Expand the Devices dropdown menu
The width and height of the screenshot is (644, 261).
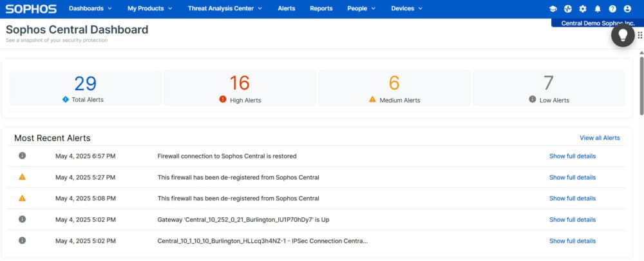coord(406,8)
